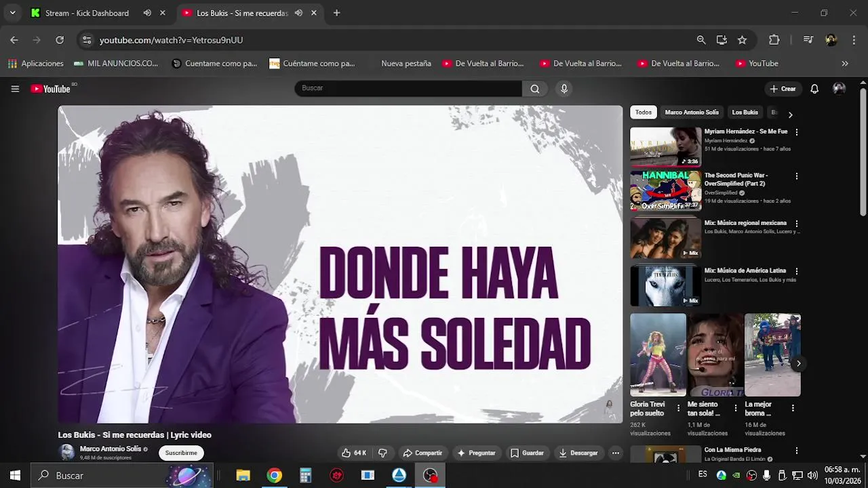Click the Preguntar button
868x488 pixels.
476,453
